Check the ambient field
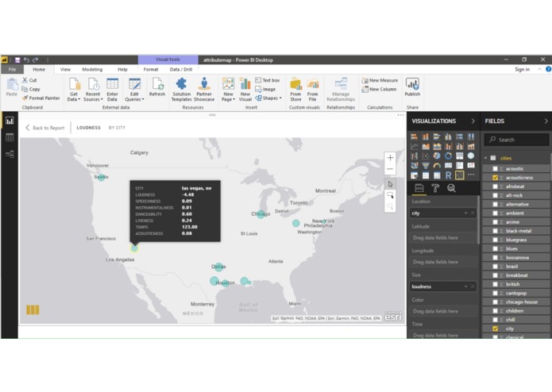552x392 pixels. point(495,213)
